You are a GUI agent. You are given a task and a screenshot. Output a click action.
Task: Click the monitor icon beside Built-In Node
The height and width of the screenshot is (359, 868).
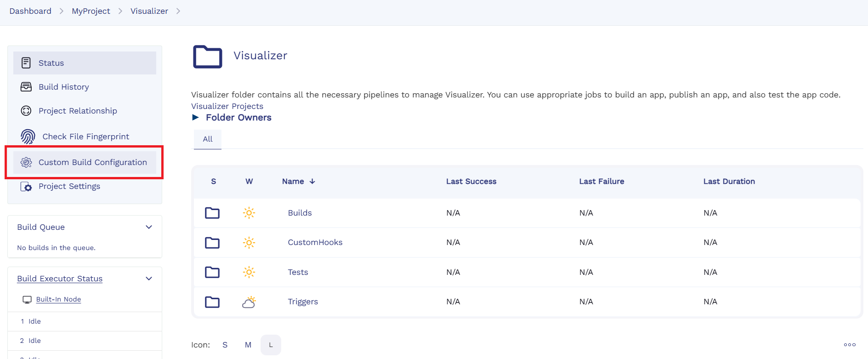pos(27,300)
